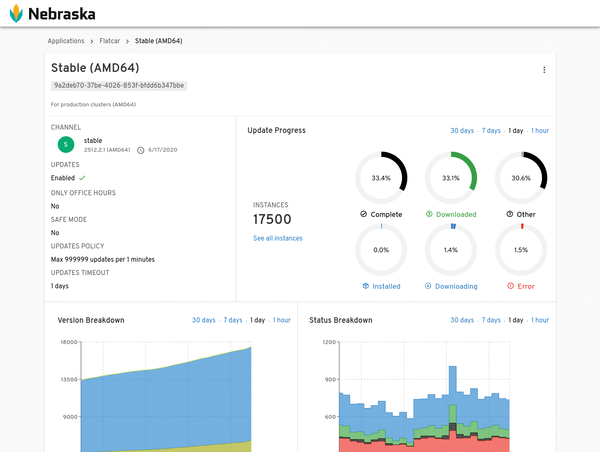The image size is (600, 452).
Task: Click the Update Progress heading
Action: pyautogui.click(x=276, y=130)
